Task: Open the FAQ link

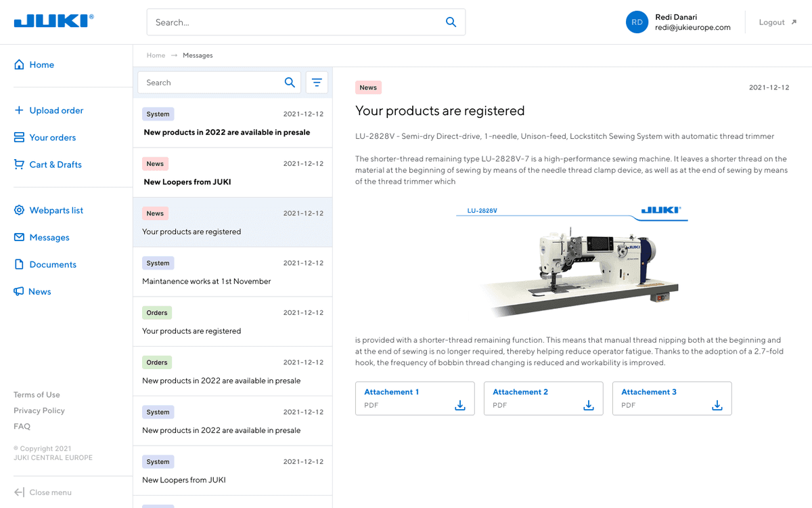Action: pos(22,426)
